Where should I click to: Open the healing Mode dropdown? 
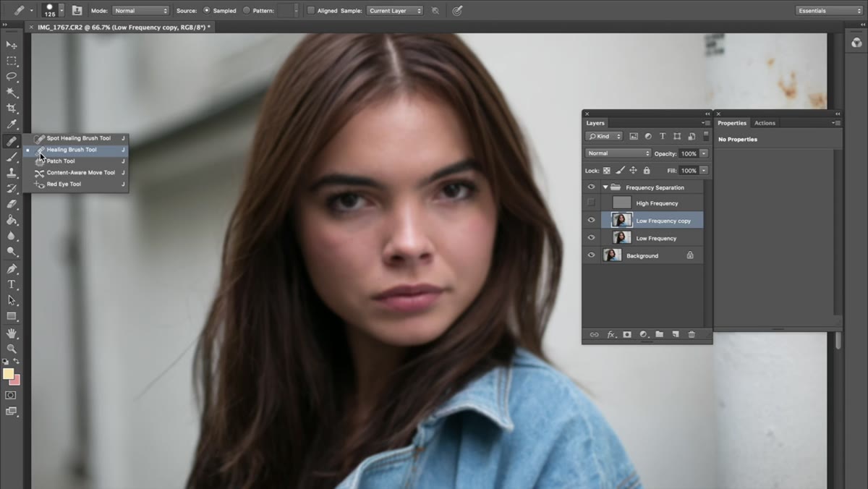(x=140, y=11)
